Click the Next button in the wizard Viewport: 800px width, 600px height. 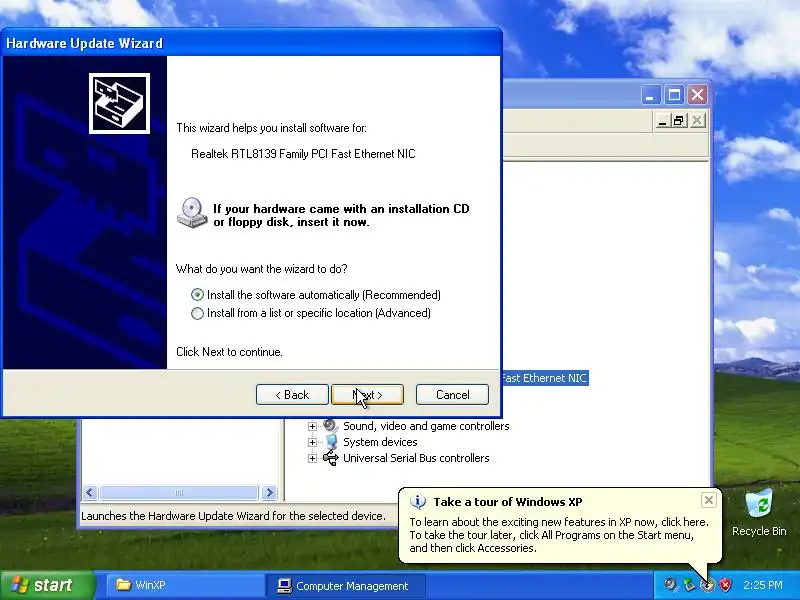click(367, 395)
